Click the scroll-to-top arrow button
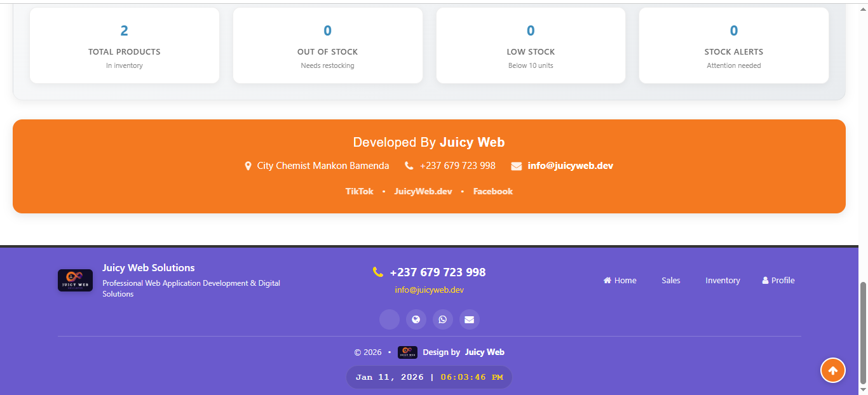 coord(832,370)
